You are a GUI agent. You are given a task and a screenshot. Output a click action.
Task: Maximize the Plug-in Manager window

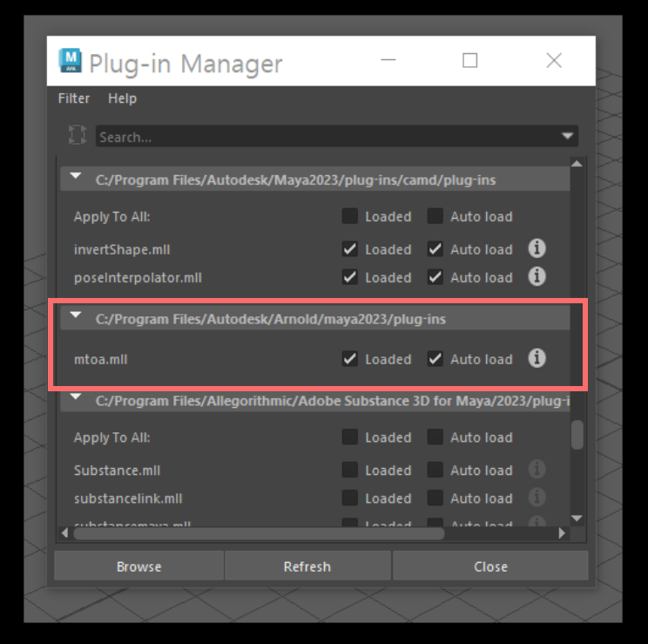coord(469,60)
